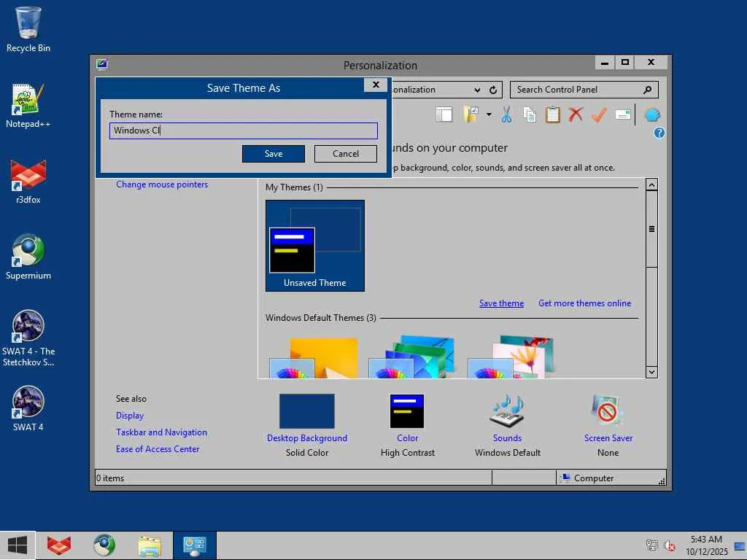The image size is (747, 560).
Task: Click the Theme name text field
Action: (x=244, y=131)
